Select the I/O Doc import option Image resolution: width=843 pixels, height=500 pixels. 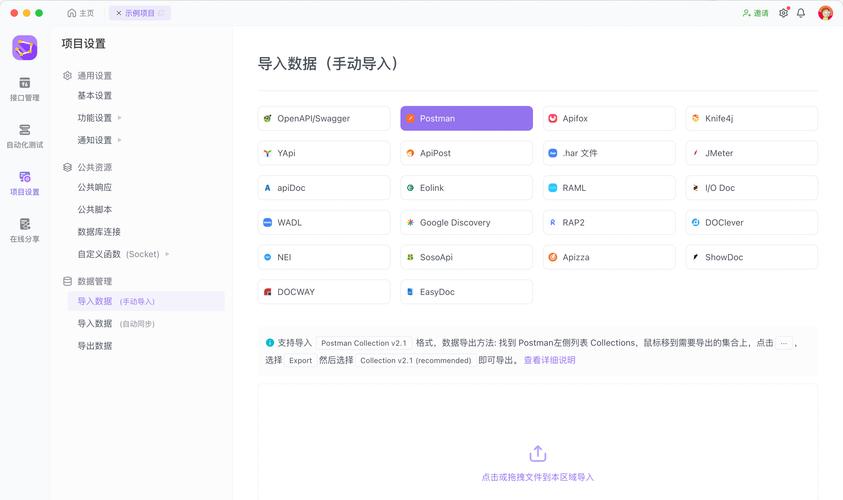pyautogui.click(x=752, y=188)
